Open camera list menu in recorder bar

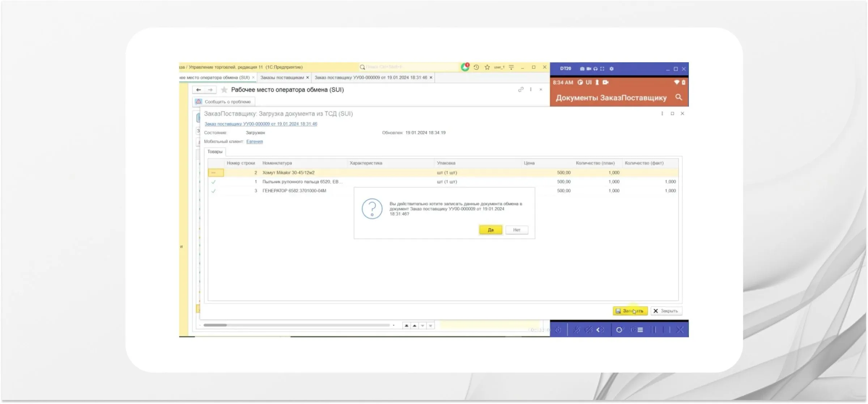coord(637,330)
